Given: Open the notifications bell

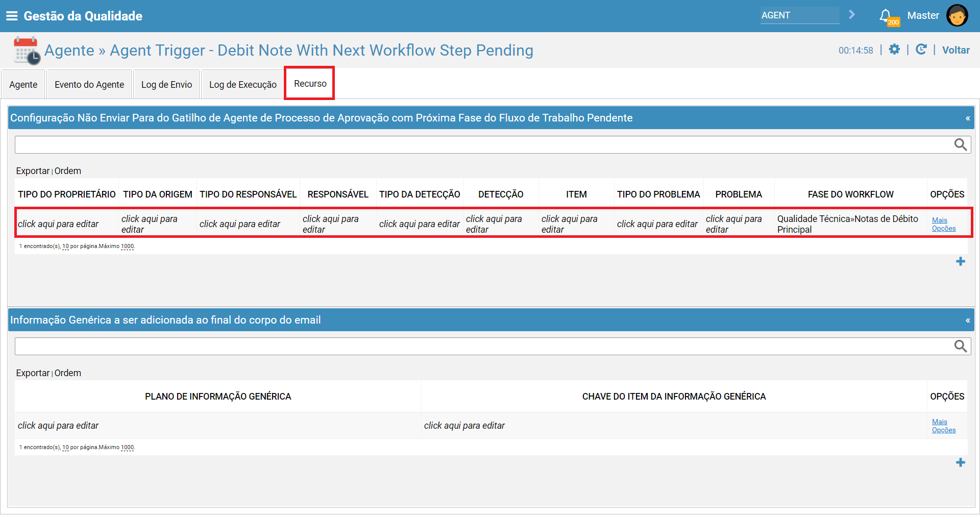Looking at the screenshot, I should click(x=886, y=16).
